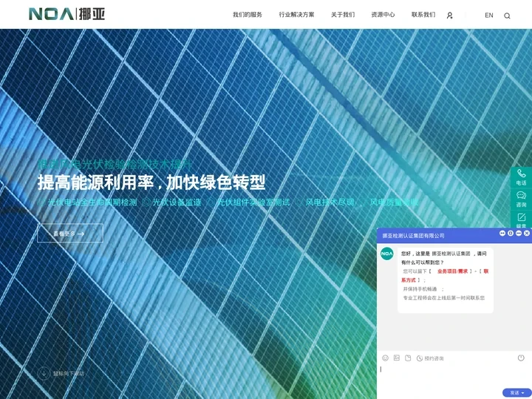Viewport: 532px width, 399px height.
Task: Click the 留言 message sidebar icon
Action: tap(521, 220)
